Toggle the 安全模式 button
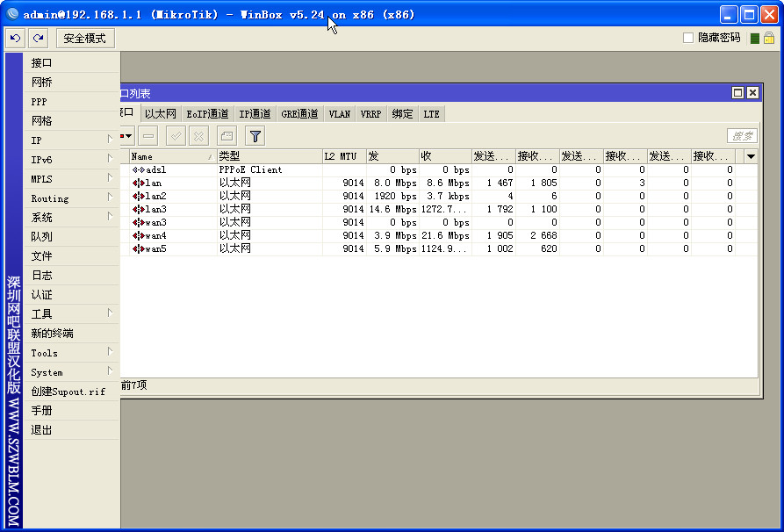Screen dimensions: 784x532 [84, 38]
